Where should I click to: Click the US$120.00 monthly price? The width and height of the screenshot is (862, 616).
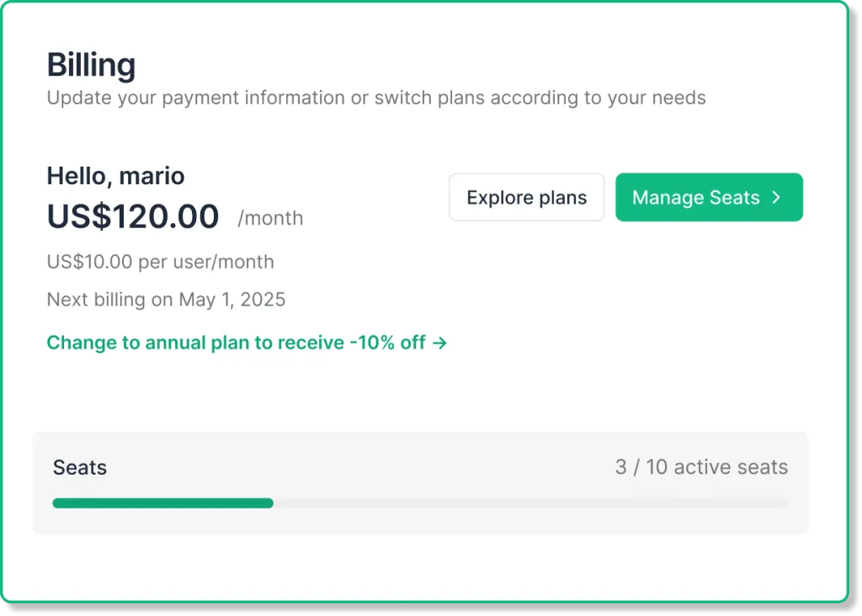point(133,216)
